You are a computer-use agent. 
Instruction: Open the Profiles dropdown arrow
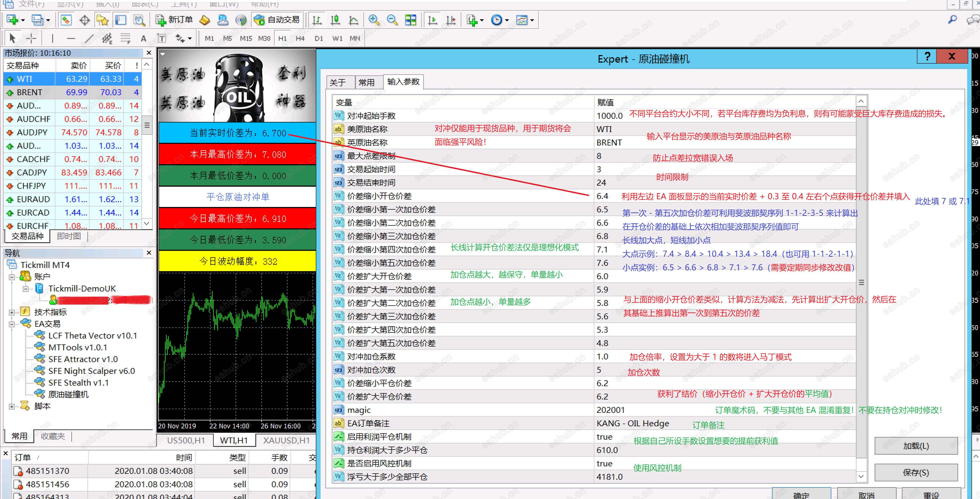point(48,20)
